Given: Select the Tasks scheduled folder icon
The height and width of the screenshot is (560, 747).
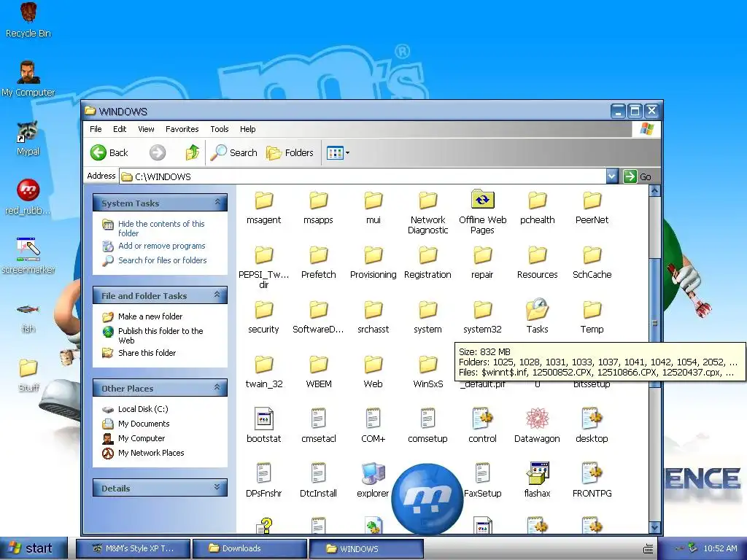Looking at the screenshot, I should [x=538, y=309].
